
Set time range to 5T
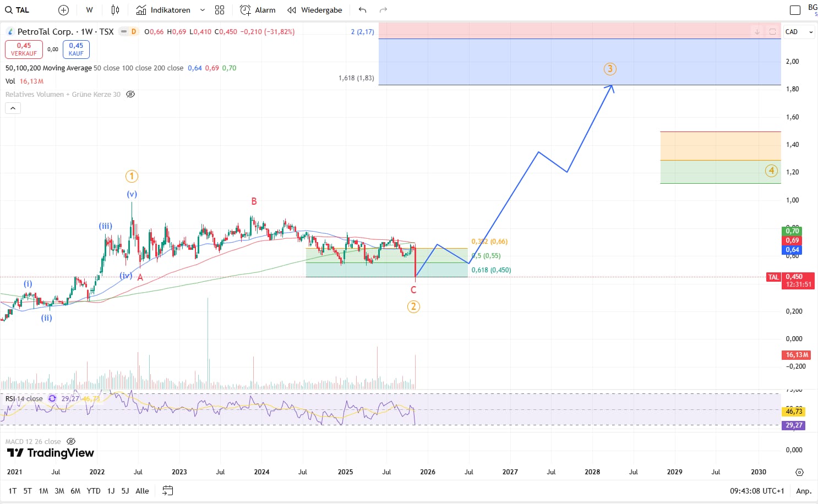point(28,491)
